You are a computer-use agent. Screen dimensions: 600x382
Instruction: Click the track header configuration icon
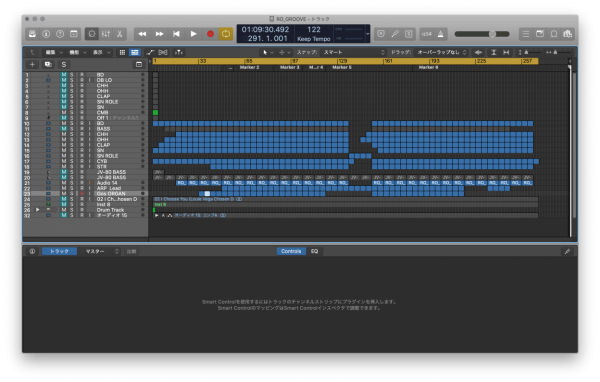(x=139, y=64)
